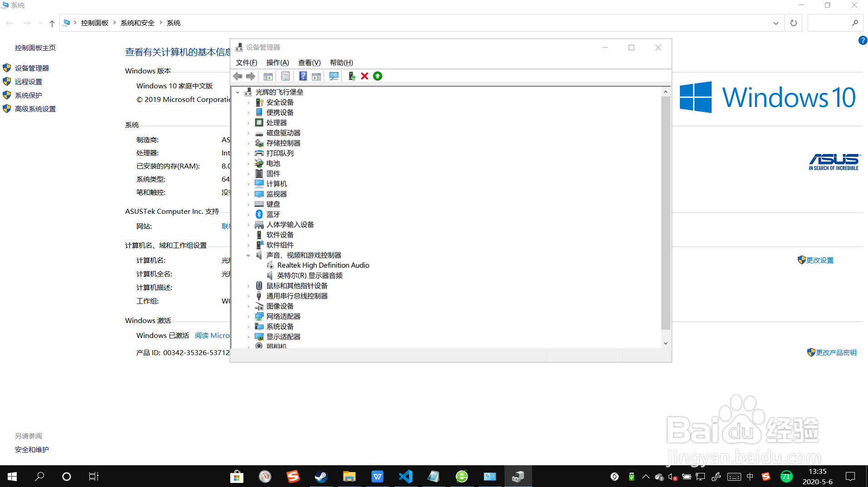
Task: Click 系统和安全 in address breadcrumb
Action: (x=137, y=23)
